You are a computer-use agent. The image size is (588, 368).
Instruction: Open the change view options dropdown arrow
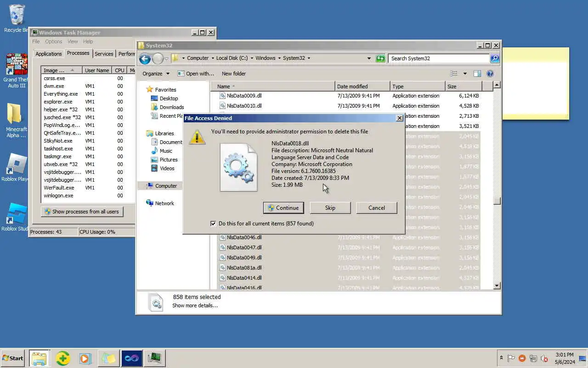(x=464, y=74)
